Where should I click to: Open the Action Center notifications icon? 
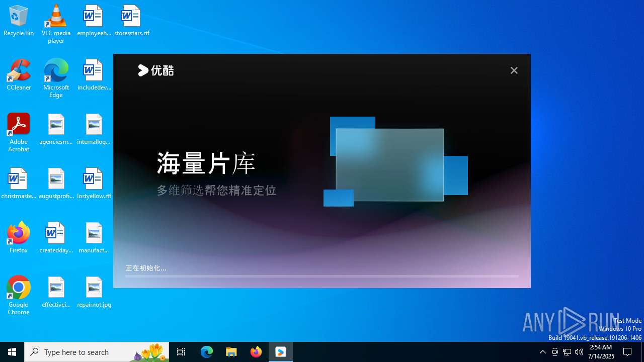point(627,352)
